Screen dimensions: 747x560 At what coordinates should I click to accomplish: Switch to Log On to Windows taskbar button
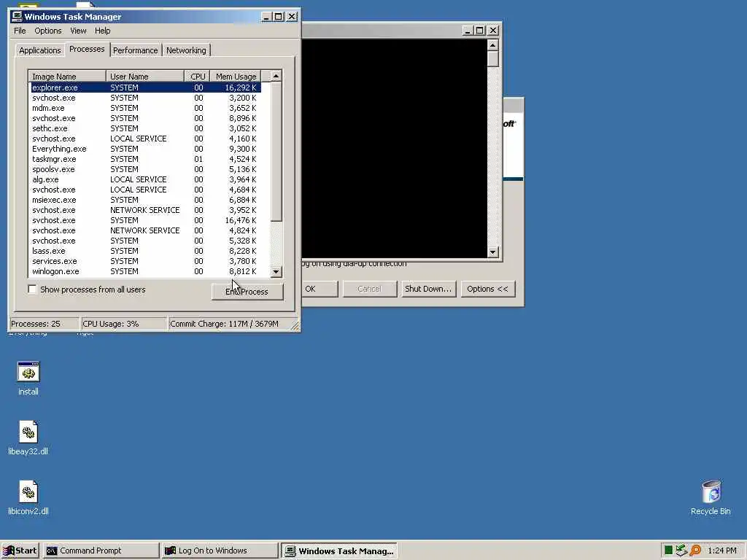coord(219,551)
